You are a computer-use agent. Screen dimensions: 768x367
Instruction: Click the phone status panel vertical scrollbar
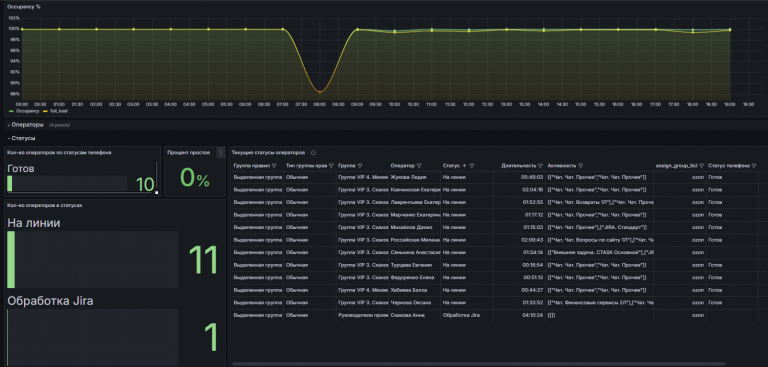(x=157, y=176)
